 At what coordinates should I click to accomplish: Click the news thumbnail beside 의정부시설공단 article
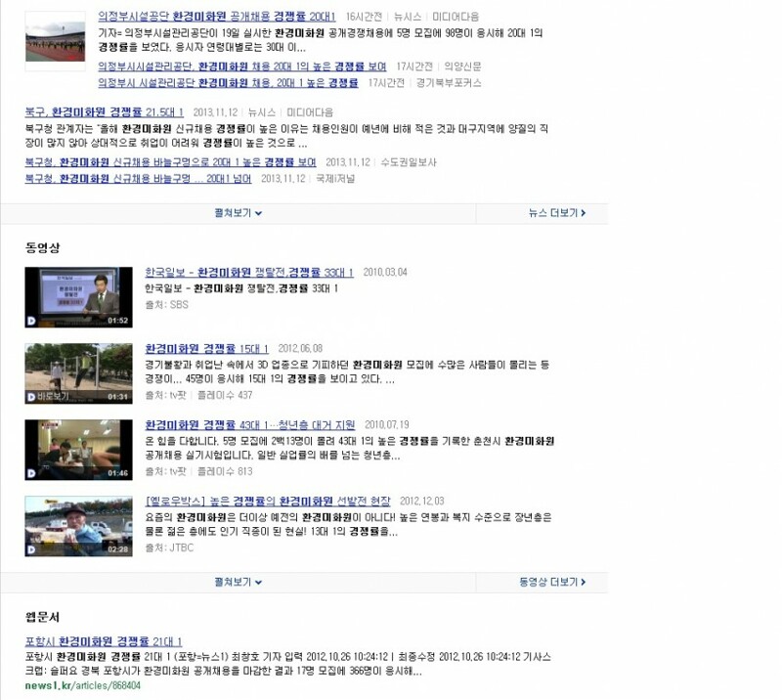[56, 41]
